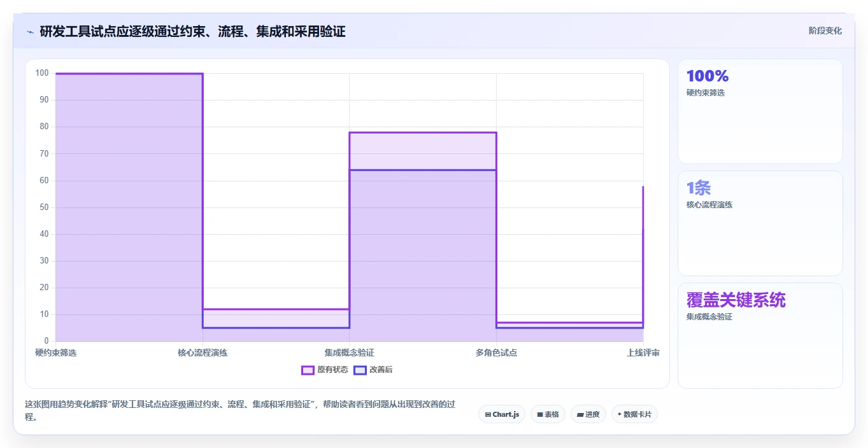This screenshot has width=868, height=448.
Task: Click the 100 y-axis value
Action: click(x=42, y=73)
